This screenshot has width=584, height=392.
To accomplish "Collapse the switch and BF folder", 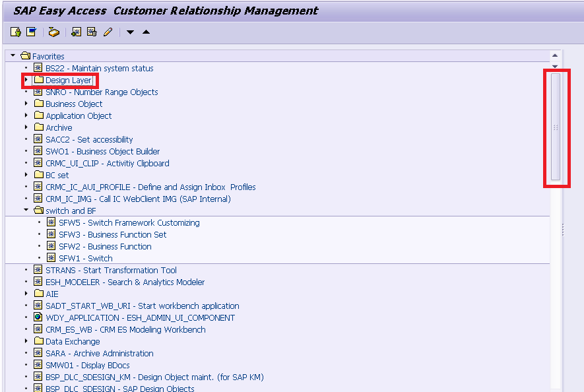I will point(26,210).
